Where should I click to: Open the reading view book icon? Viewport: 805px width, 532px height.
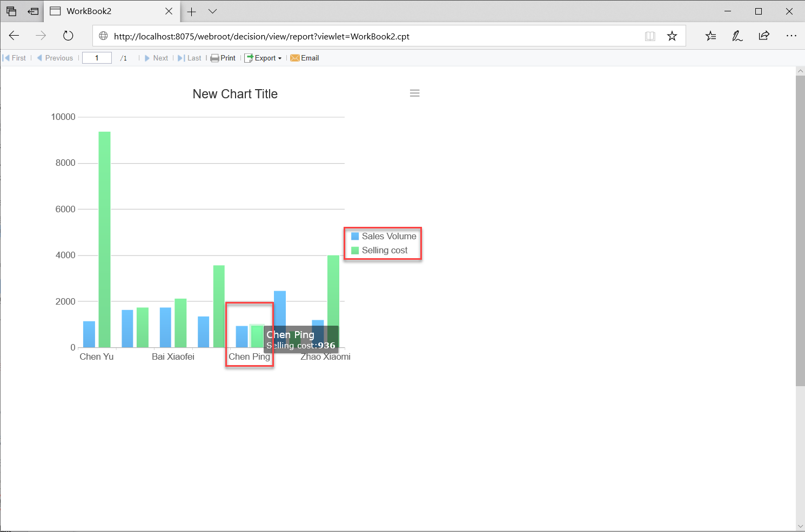tap(650, 36)
